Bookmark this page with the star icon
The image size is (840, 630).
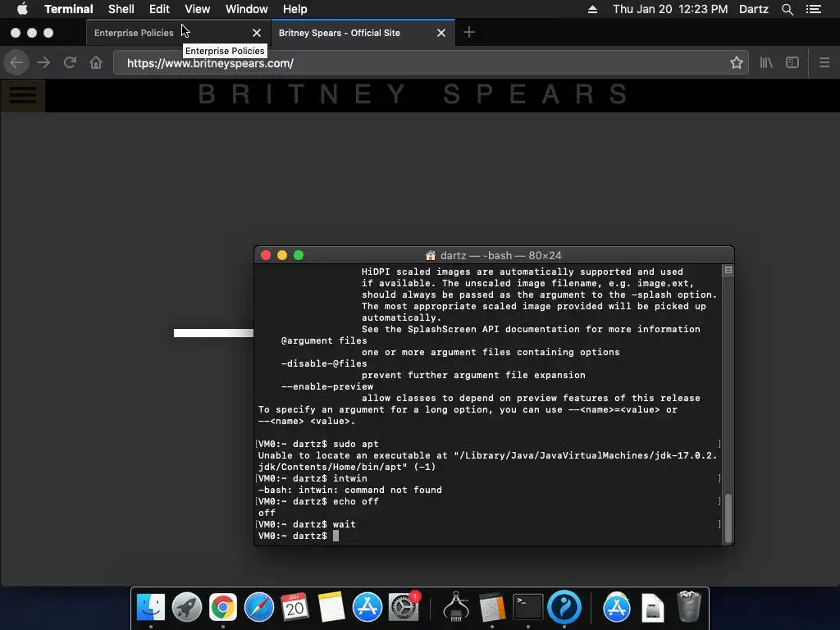(x=736, y=62)
